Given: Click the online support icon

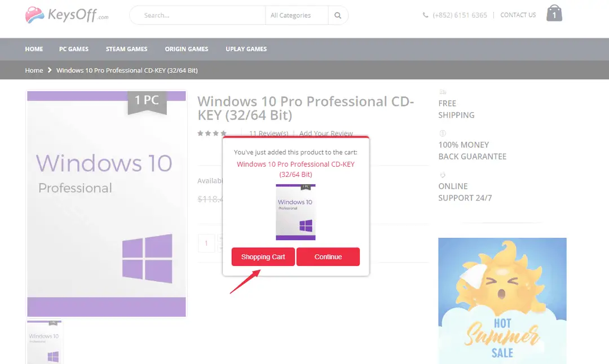Looking at the screenshot, I should [x=443, y=175].
